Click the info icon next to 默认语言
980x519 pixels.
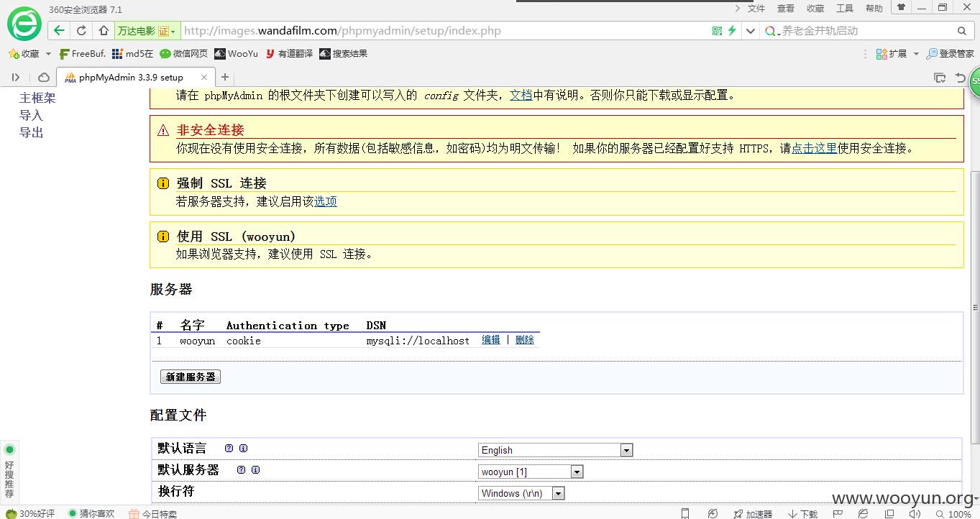(x=243, y=448)
